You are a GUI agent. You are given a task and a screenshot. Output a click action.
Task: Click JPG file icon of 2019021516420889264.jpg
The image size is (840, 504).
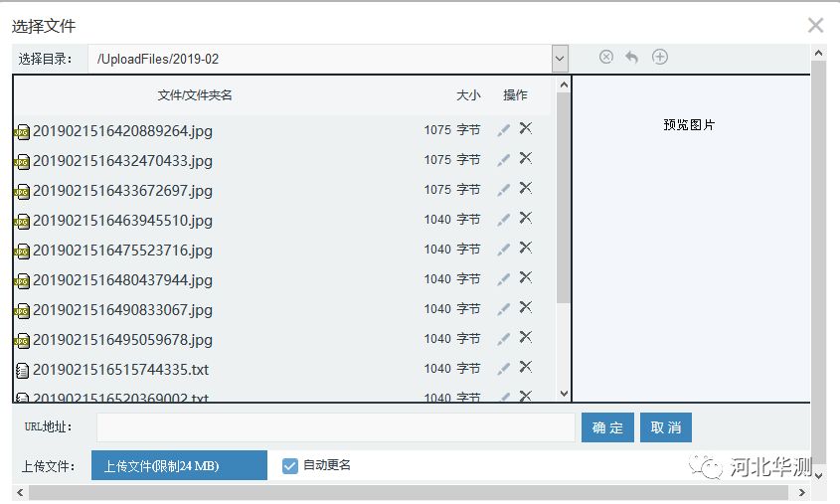pyautogui.click(x=22, y=132)
